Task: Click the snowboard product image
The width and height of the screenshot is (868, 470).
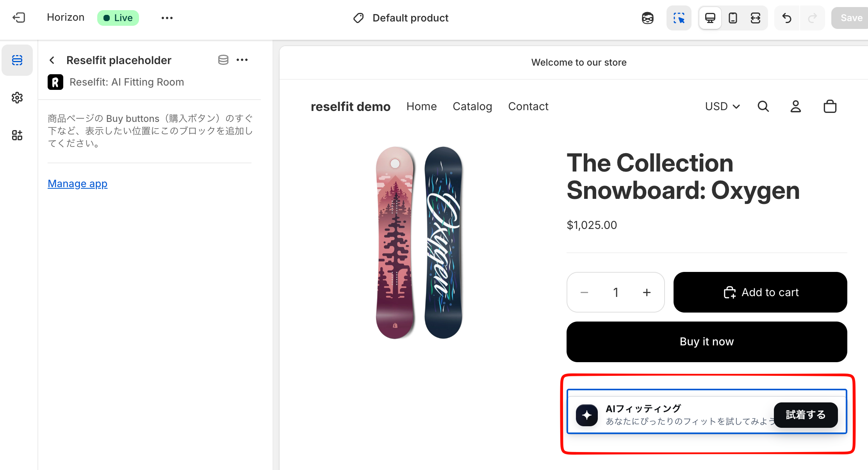Action: 419,242
